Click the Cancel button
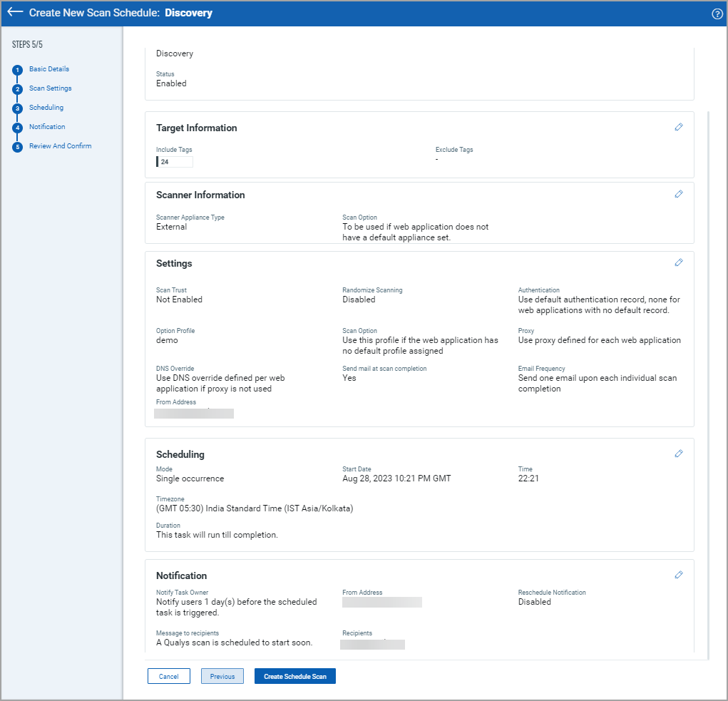Image resolution: width=728 pixels, height=701 pixels. click(x=168, y=676)
